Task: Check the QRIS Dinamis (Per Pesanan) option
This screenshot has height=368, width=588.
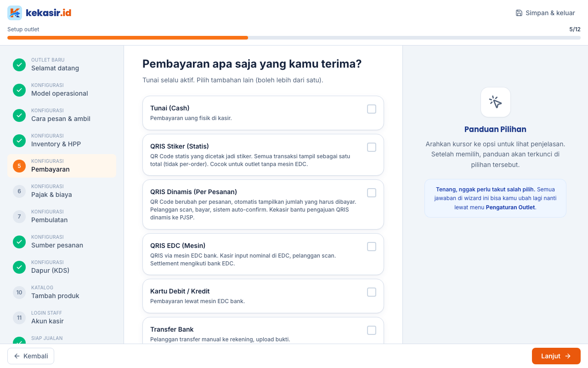Action: click(372, 193)
